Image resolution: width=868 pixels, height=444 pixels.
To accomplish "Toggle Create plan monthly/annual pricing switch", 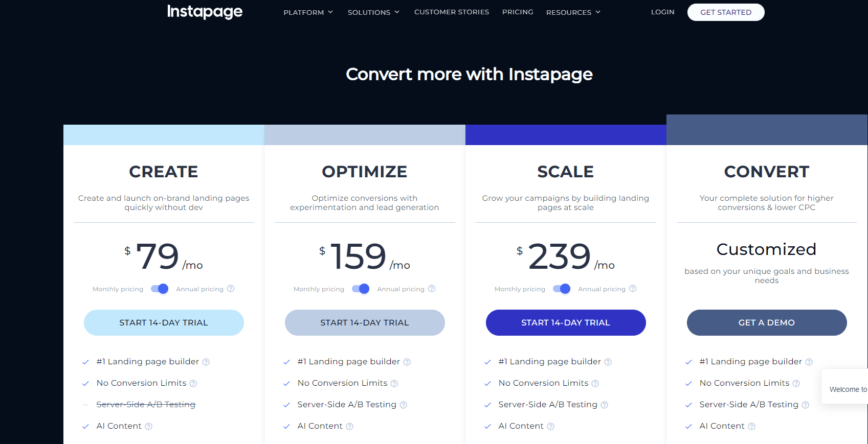I will pyautogui.click(x=160, y=289).
